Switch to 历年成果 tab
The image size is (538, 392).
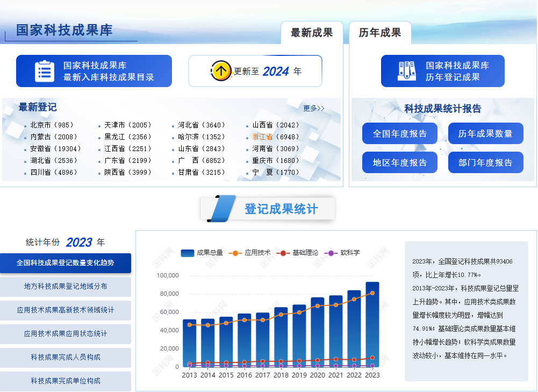[380, 33]
